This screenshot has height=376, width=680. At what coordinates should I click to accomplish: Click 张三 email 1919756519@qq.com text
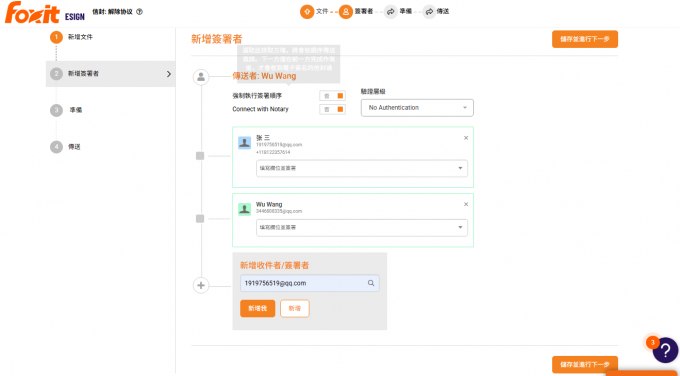[x=279, y=145]
